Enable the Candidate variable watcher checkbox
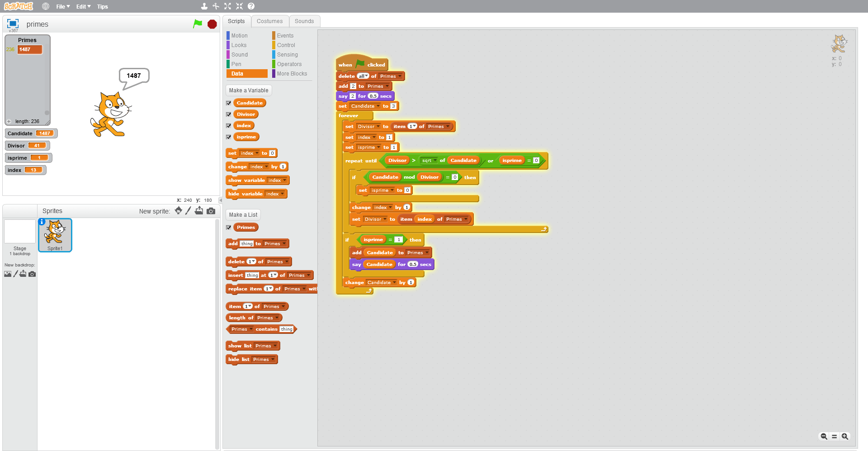This screenshot has width=868, height=451. point(229,103)
